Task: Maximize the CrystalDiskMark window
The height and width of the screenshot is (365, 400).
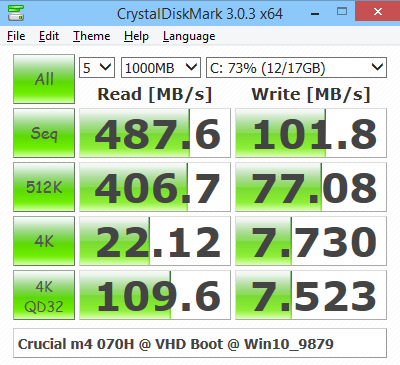Action: [342, 12]
